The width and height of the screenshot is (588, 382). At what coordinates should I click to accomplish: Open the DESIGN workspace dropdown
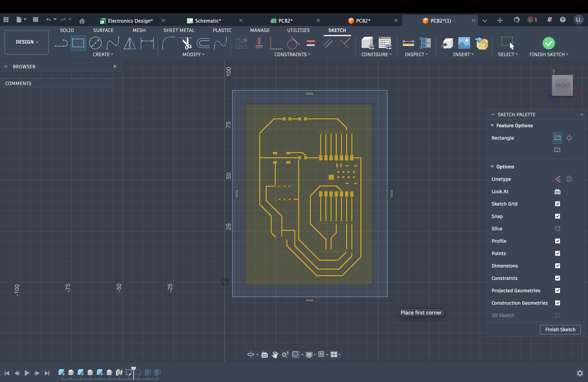click(26, 42)
